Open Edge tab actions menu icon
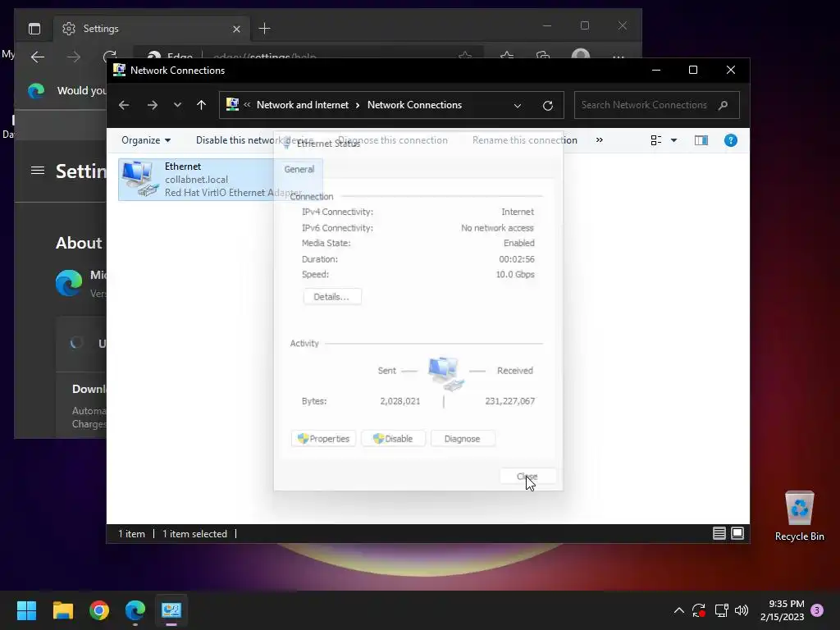 34,29
